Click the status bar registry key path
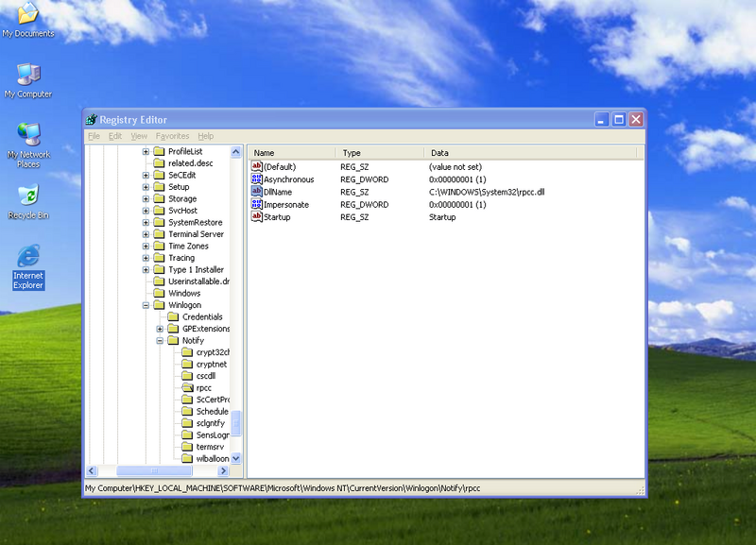756x545 pixels. click(283, 488)
